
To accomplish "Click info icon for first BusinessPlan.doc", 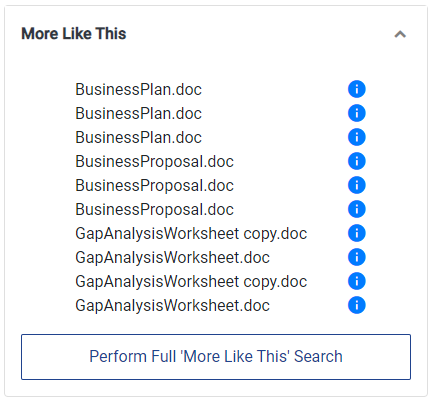I will coord(357,89).
